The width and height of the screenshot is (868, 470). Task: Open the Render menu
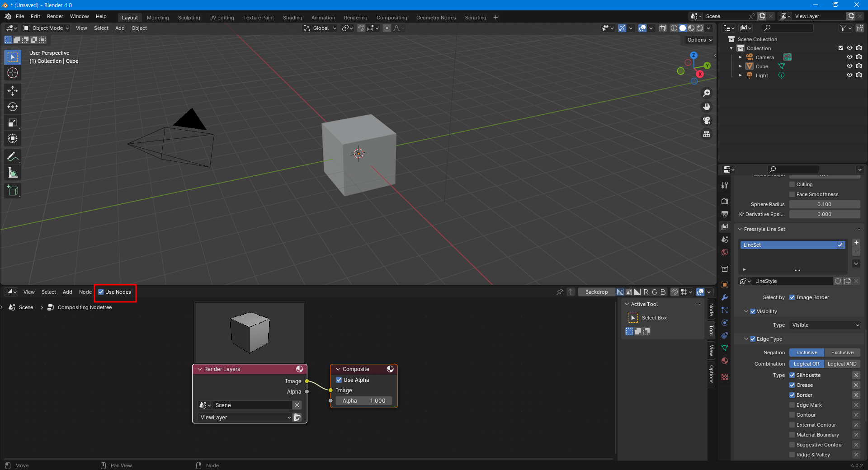click(55, 16)
